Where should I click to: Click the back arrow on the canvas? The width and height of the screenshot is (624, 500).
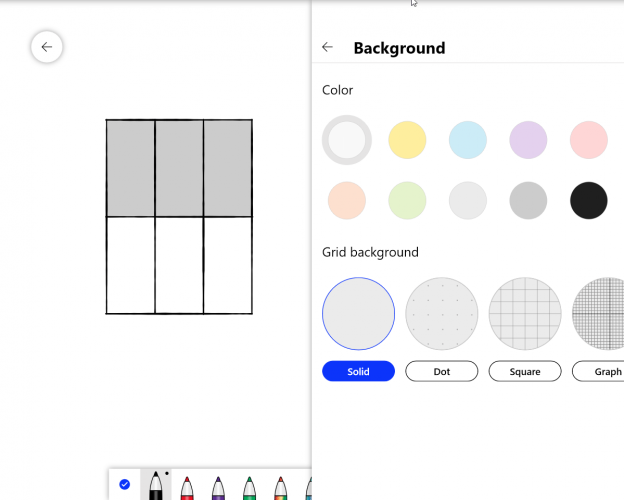click(47, 47)
